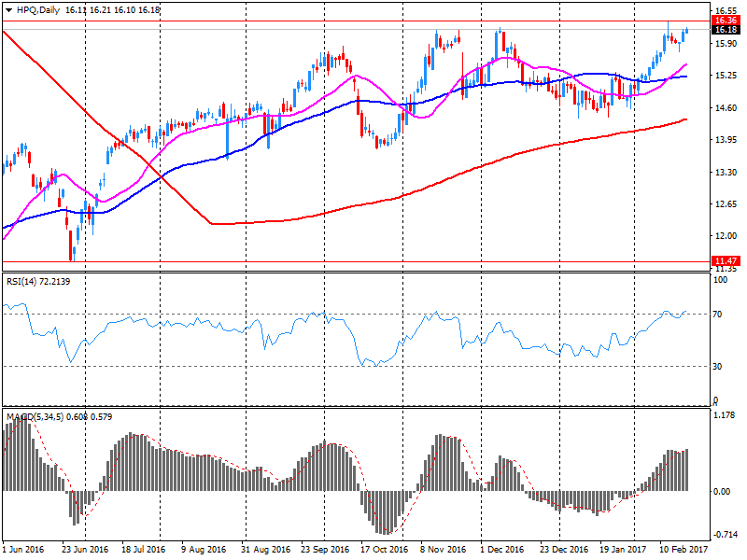This screenshot has width=747, height=560.
Task: Click the 1 Dec 2016 date label
Action: click(x=502, y=549)
